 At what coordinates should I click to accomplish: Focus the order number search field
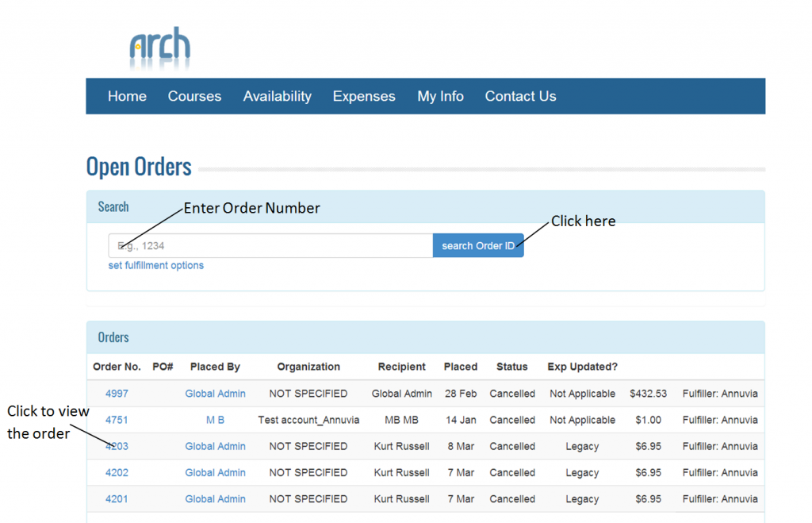pyautogui.click(x=270, y=246)
